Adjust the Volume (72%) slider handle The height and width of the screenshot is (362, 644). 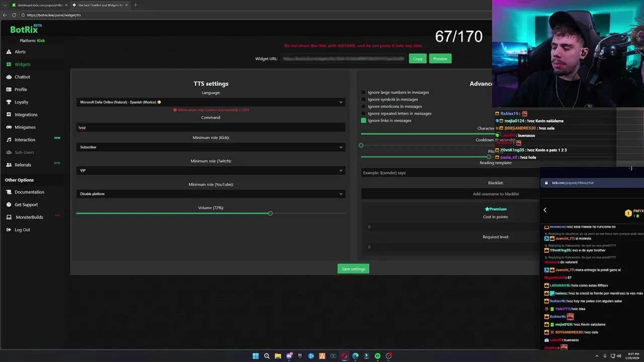pyautogui.click(x=270, y=214)
